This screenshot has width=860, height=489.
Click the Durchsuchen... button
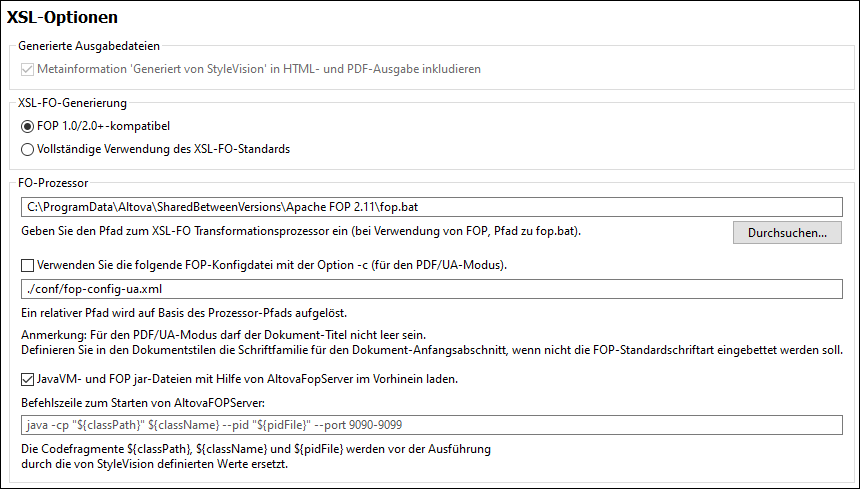click(787, 233)
